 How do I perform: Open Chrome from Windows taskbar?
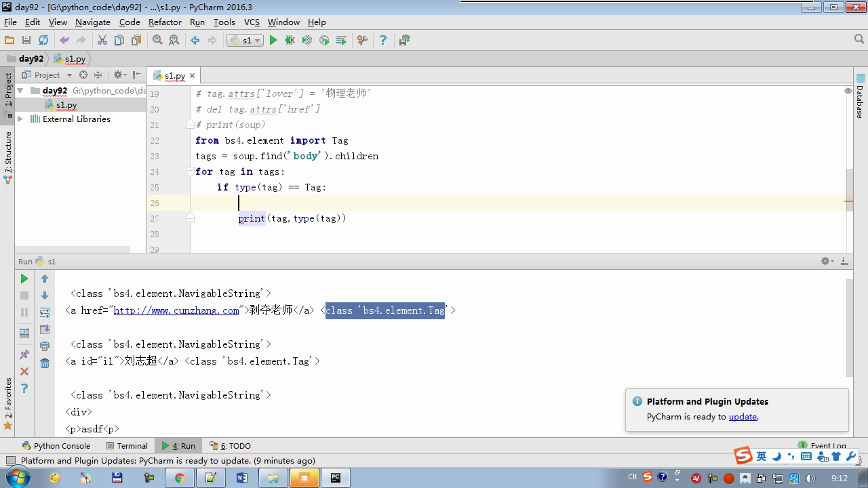click(x=179, y=478)
